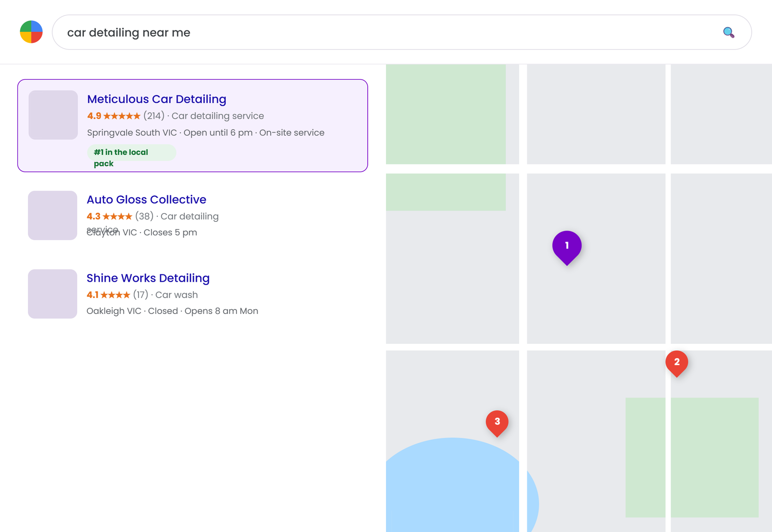
Task: Click Shine Works Detailing thumbnail image
Action: click(x=53, y=294)
